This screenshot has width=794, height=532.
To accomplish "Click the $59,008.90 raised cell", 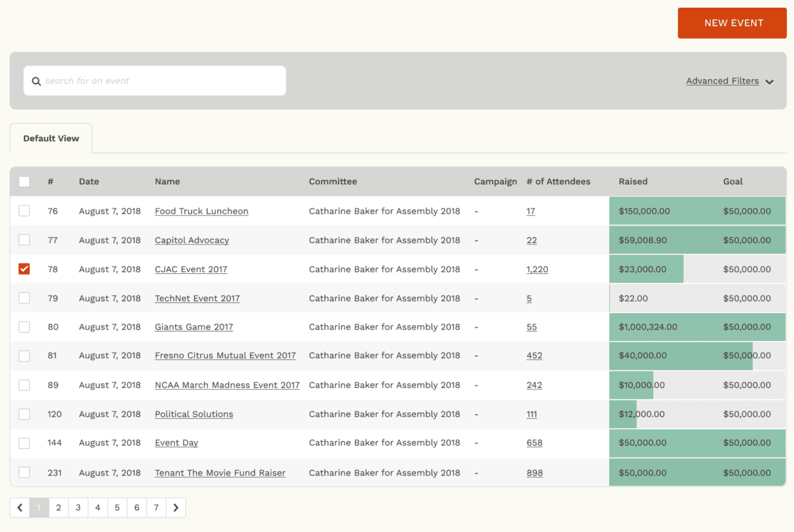I will [x=643, y=240].
